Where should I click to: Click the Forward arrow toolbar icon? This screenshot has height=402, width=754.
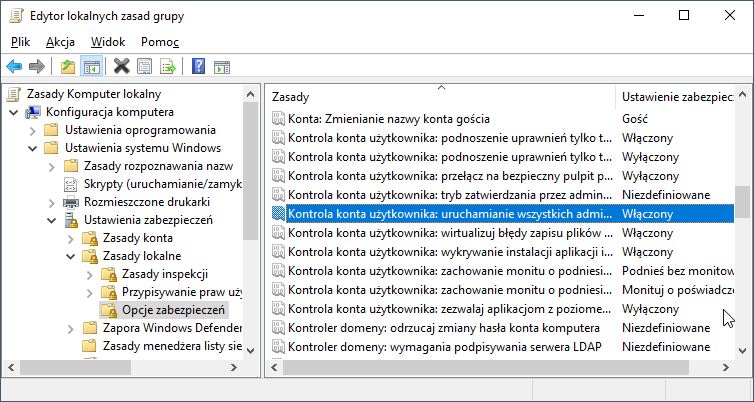click(37, 66)
